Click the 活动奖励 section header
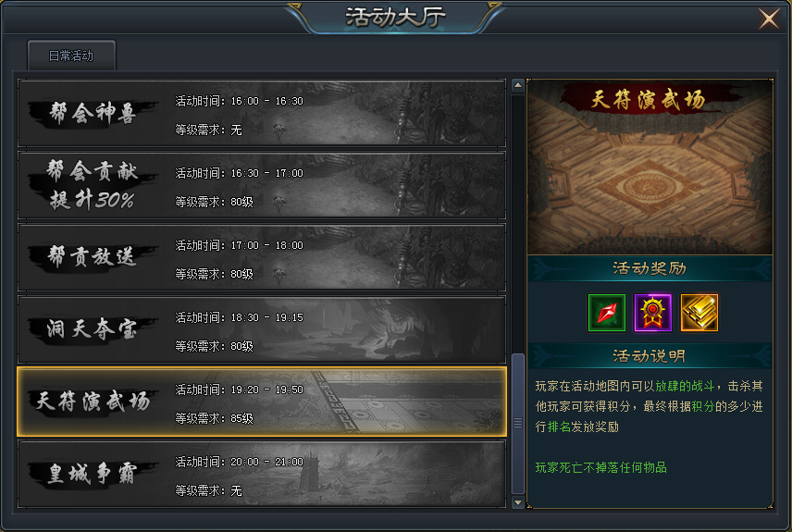The height and width of the screenshot is (532, 792). [x=650, y=268]
